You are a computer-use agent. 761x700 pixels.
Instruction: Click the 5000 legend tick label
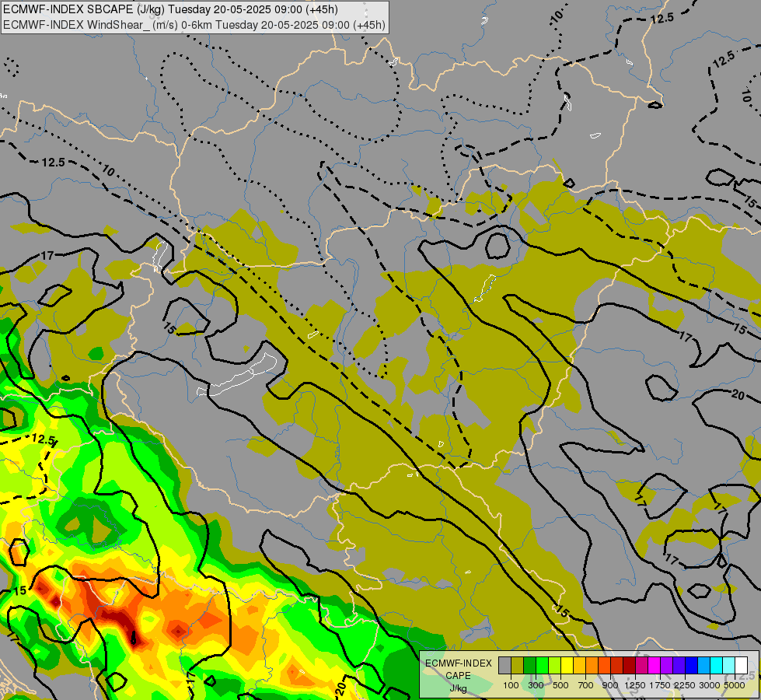(x=735, y=685)
